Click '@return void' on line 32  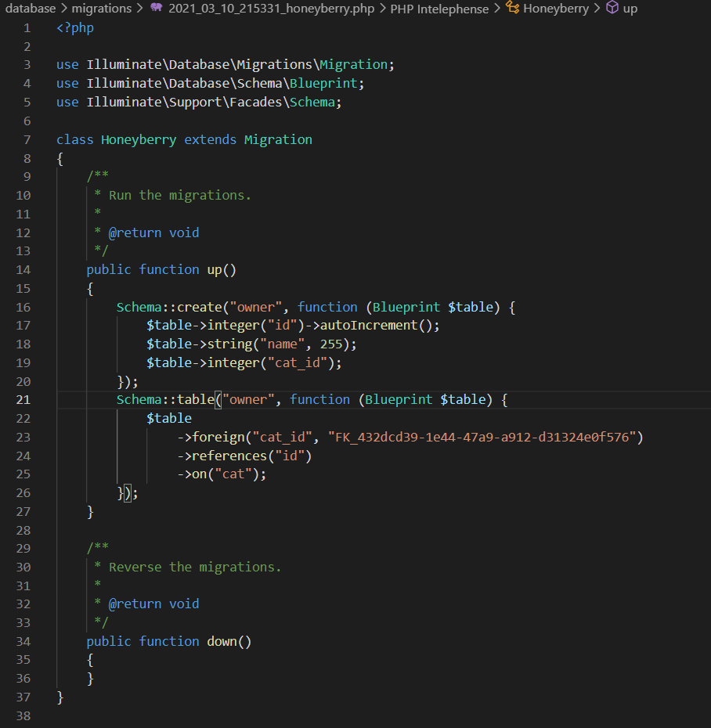153,604
